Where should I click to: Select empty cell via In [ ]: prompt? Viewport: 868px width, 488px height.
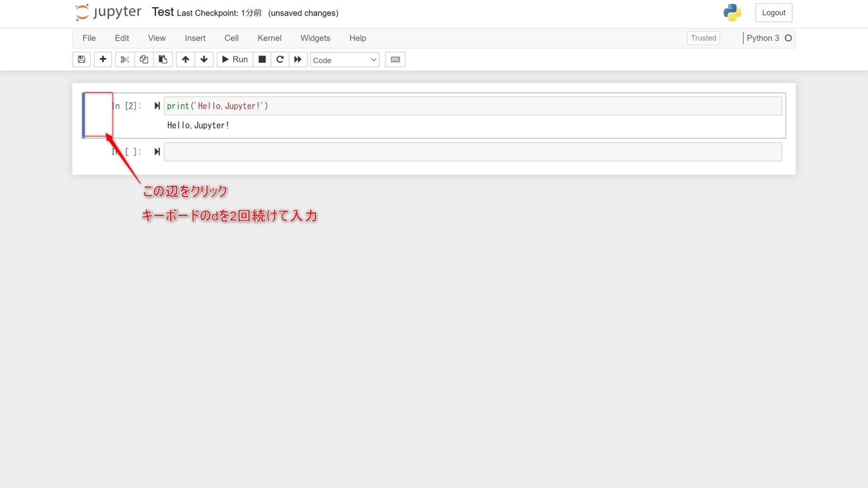[127, 152]
